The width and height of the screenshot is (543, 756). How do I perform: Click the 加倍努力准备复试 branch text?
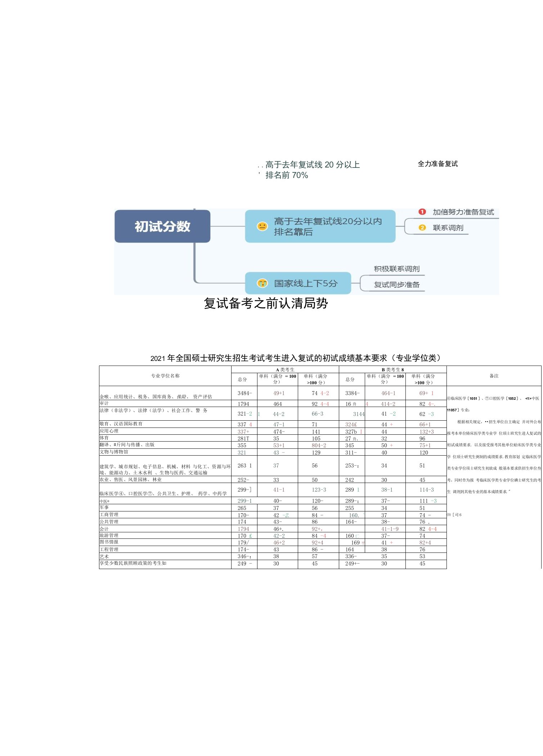[463, 212]
